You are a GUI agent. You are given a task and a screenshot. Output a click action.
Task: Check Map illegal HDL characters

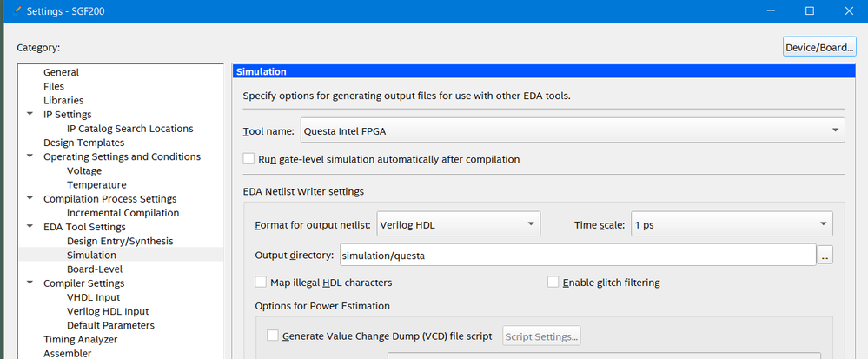(x=261, y=283)
